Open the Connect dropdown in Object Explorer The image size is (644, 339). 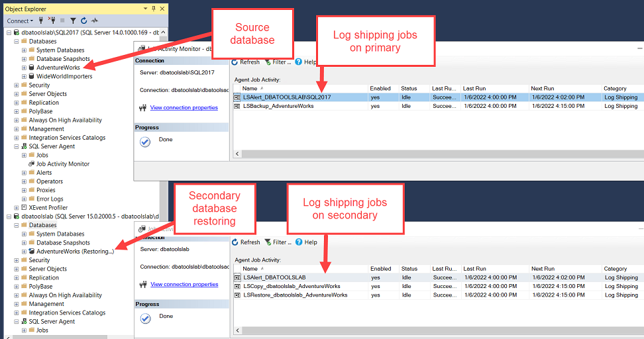[20, 21]
